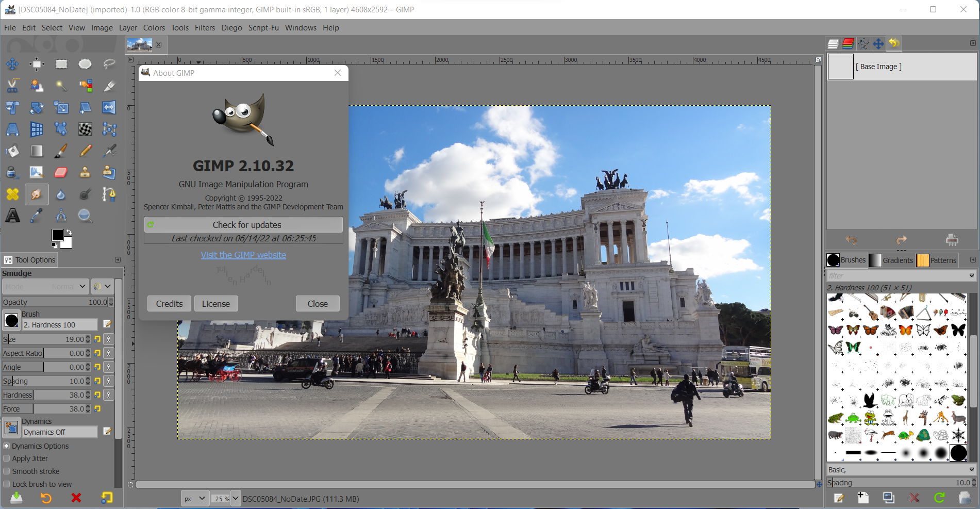Viewport: 980px width, 509px height.
Task: Select the Free Select lasso tool
Action: pos(109,64)
